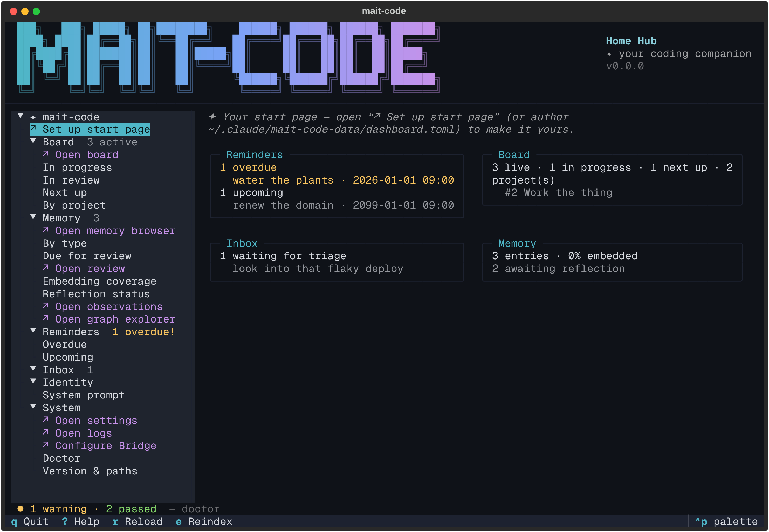Open the command palette from footer
This screenshot has height=532, width=769.
click(x=726, y=522)
